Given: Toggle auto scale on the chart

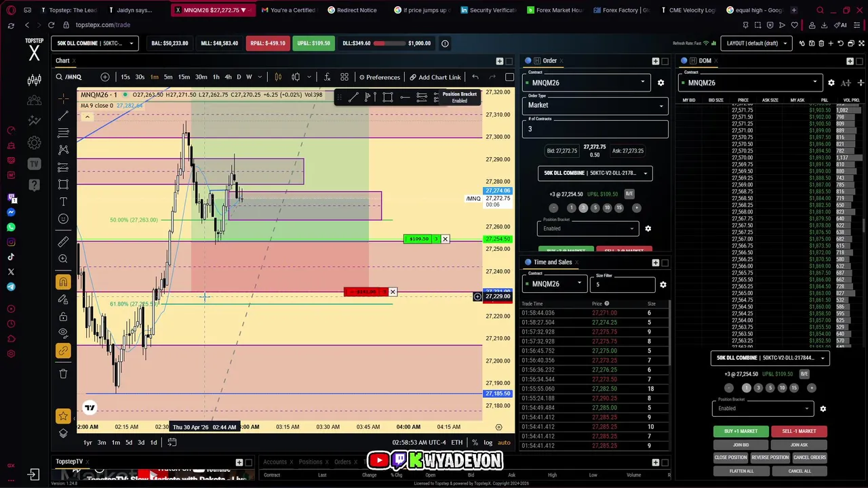Looking at the screenshot, I should (504, 443).
